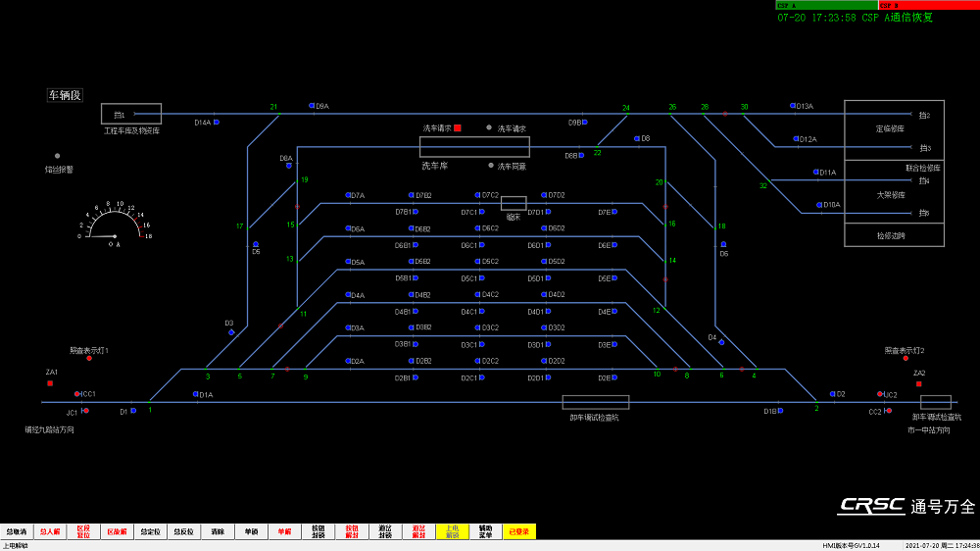Click the 车辆段 depot title label
The width and height of the screenshot is (980, 551).
[65, 95]
